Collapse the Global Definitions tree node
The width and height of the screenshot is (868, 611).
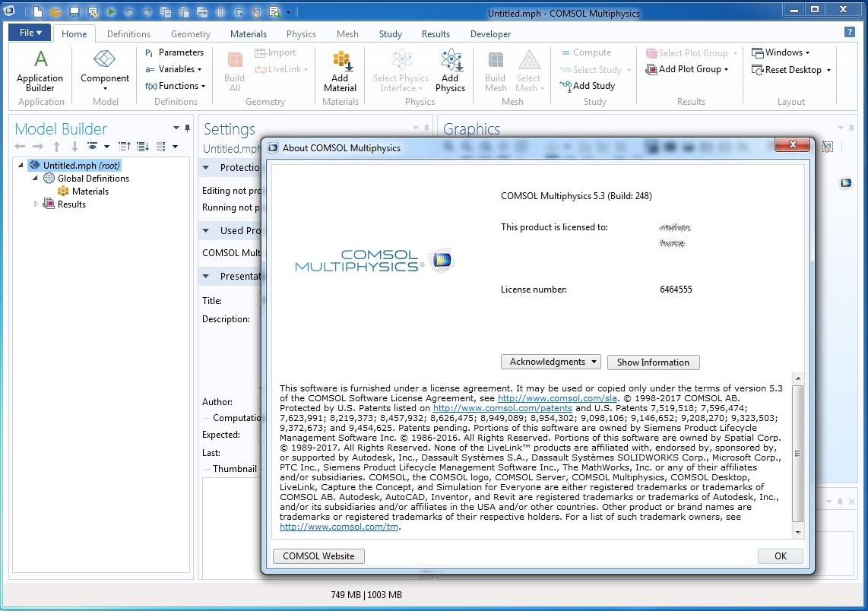click(35, 178)
